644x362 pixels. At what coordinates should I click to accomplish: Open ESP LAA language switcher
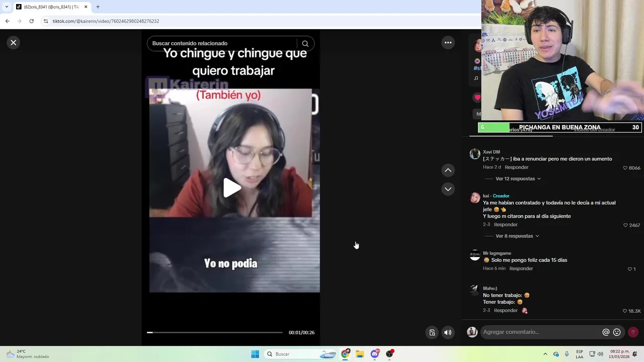(x=580, y=354)
